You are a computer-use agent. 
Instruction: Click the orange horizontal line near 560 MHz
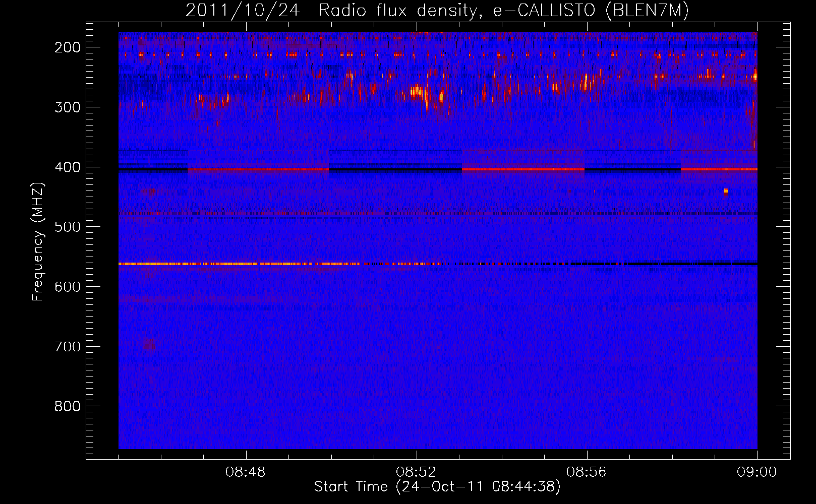click(240, 264)
